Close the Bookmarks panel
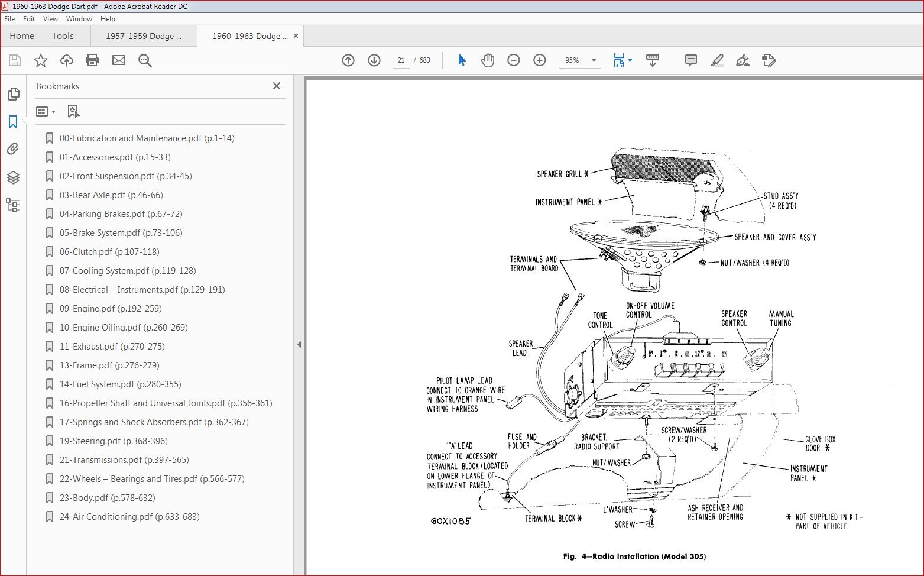Screen dimensions: 924x576 (x=277, y=86)
